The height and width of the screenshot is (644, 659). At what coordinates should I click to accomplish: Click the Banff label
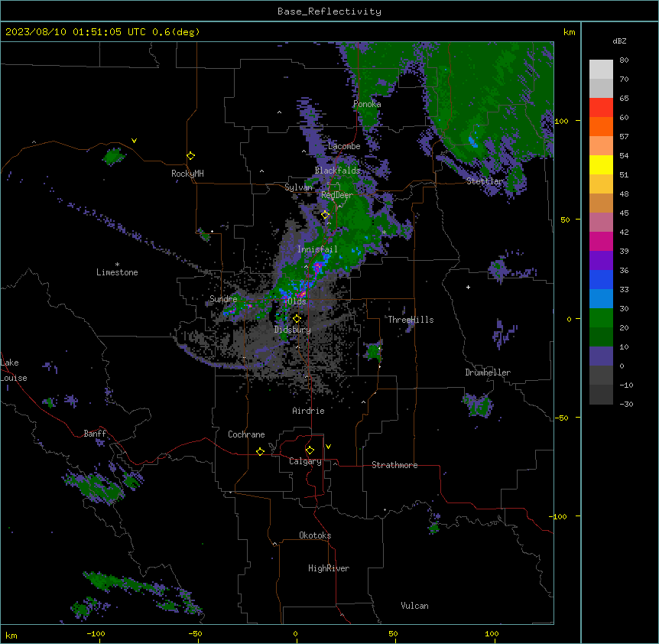[x=95, y=434]
